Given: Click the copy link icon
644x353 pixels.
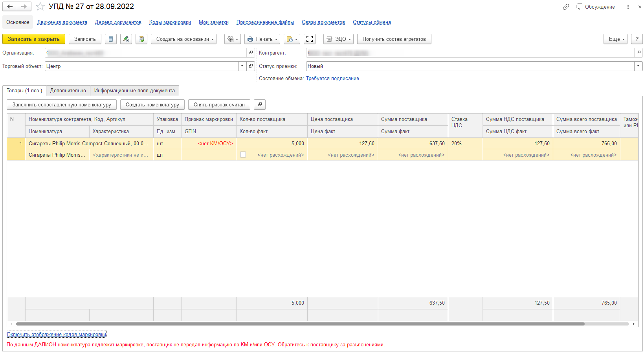Looking at the screenshot, I should (x=565, y=7).
